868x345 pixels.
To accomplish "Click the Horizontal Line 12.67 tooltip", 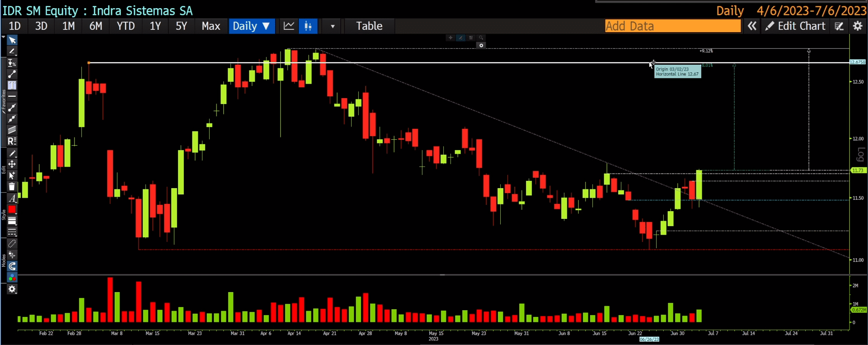I will point(678,72).
